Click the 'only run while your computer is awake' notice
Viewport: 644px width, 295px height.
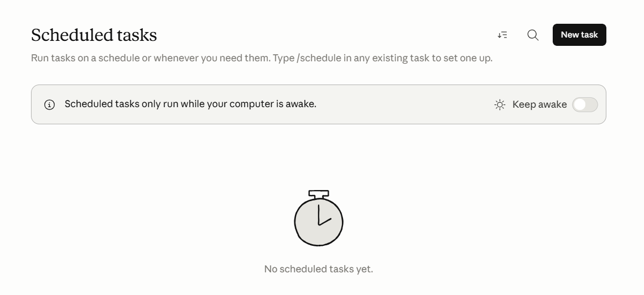click(228, 104)
